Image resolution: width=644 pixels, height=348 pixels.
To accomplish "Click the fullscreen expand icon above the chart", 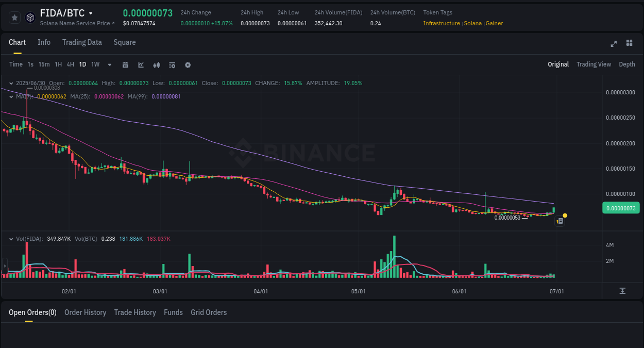I will [x=613, y=44].
